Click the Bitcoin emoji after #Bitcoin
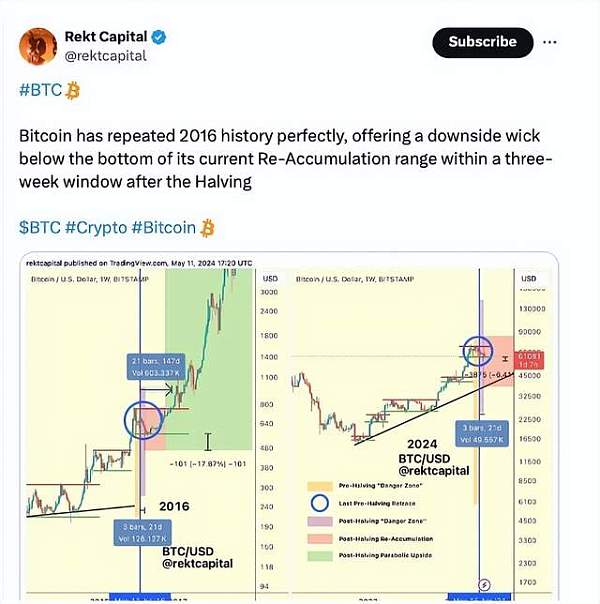 click(x=208, y=227)
